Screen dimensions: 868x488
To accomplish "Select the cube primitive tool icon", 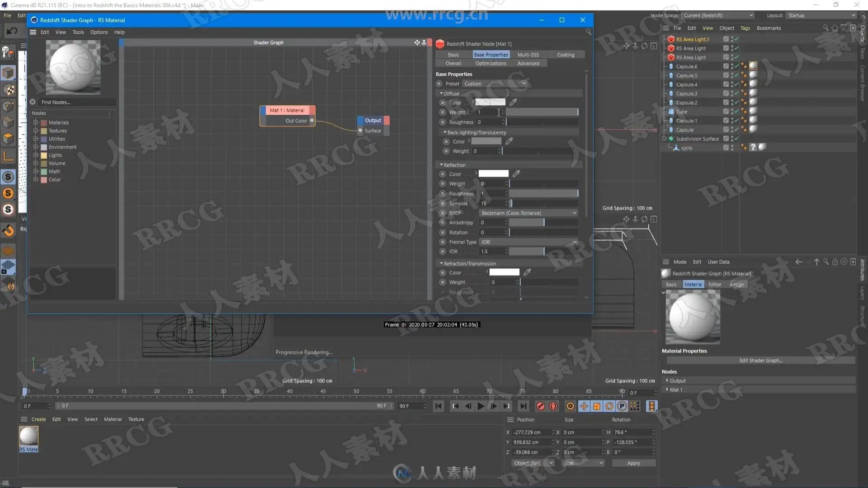I will pyautogui.click(x=8, y=73).
